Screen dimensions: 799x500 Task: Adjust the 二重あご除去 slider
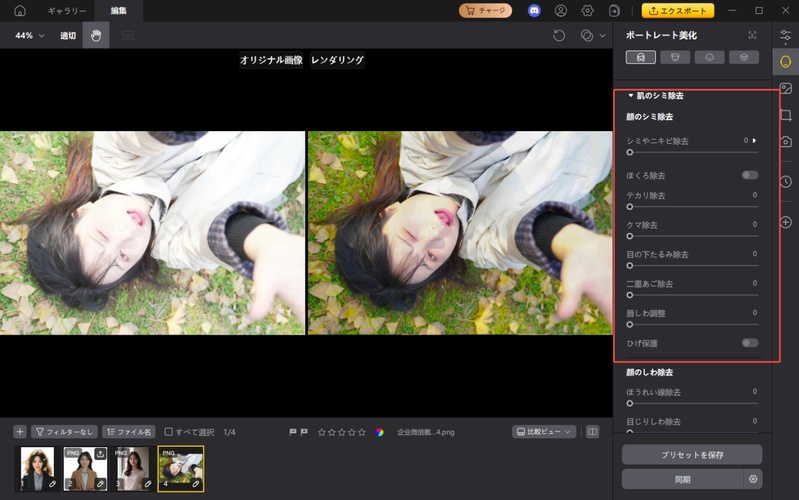click(694, 295)
